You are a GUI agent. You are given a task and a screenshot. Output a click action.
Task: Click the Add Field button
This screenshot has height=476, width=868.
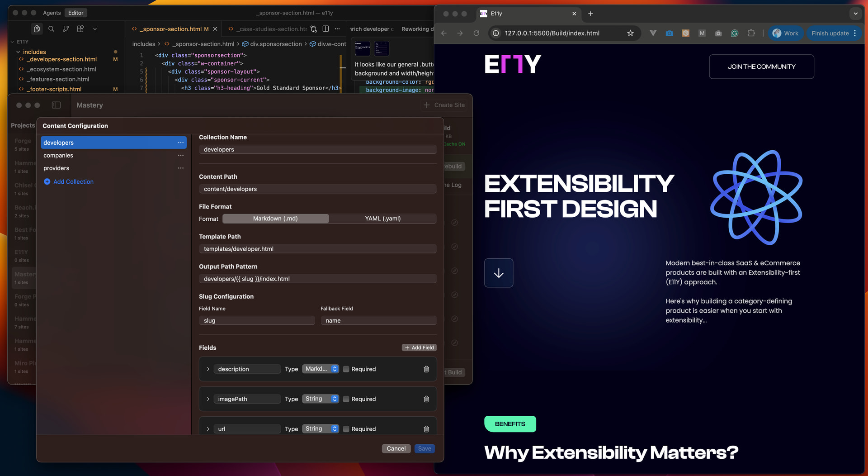click(x=419, y=347)
